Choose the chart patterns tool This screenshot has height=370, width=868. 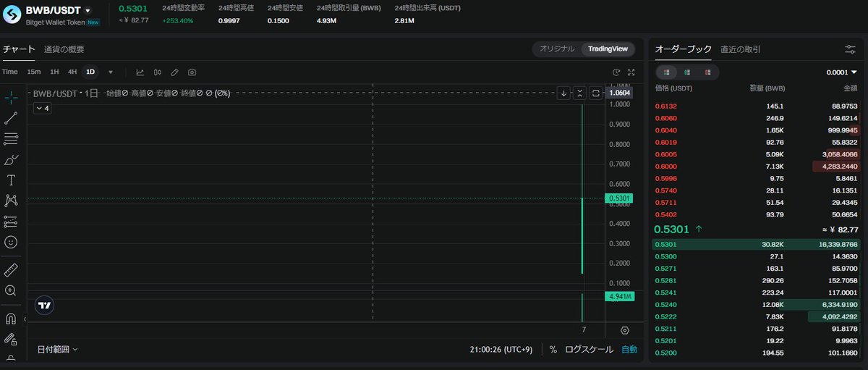(11, 201)
